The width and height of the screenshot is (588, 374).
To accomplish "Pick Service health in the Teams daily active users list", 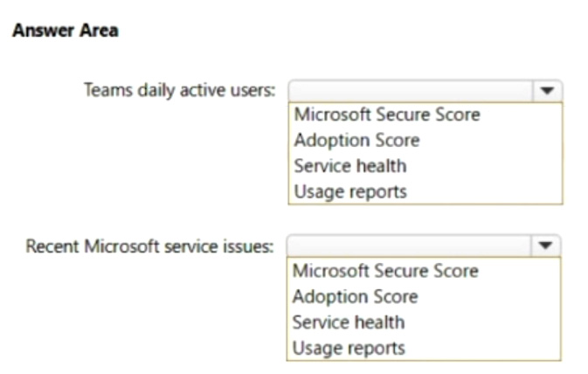I will click(349, 165).
